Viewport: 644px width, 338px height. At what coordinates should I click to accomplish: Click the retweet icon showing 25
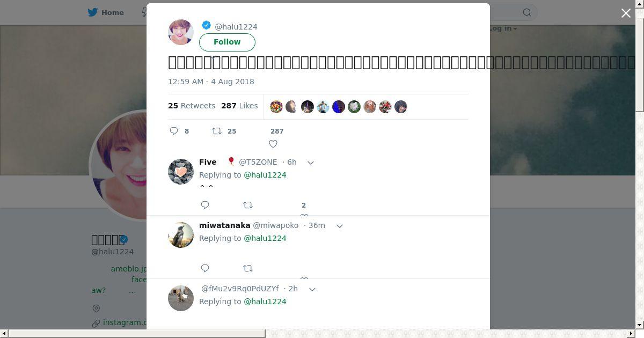point(217,131)
